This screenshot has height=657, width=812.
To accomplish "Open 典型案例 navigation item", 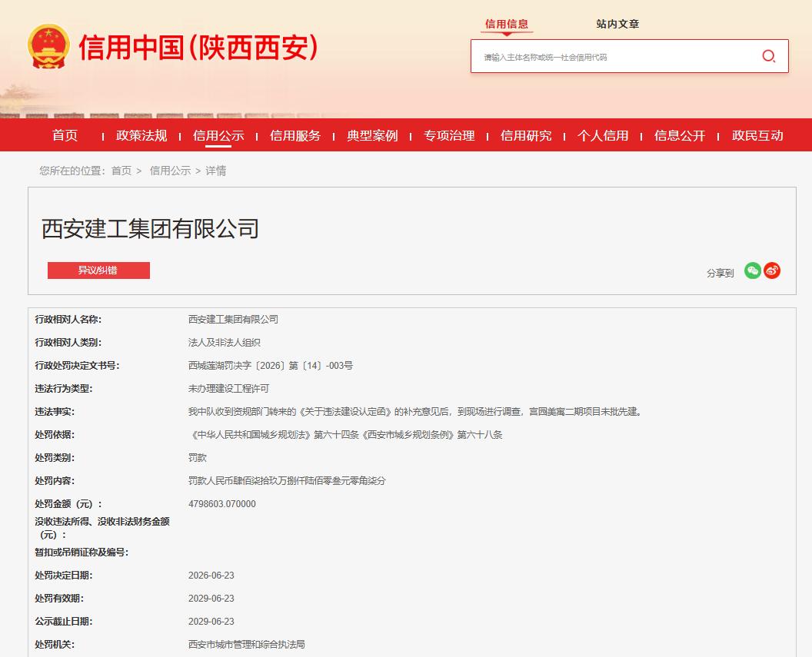I will coord(372,135).
